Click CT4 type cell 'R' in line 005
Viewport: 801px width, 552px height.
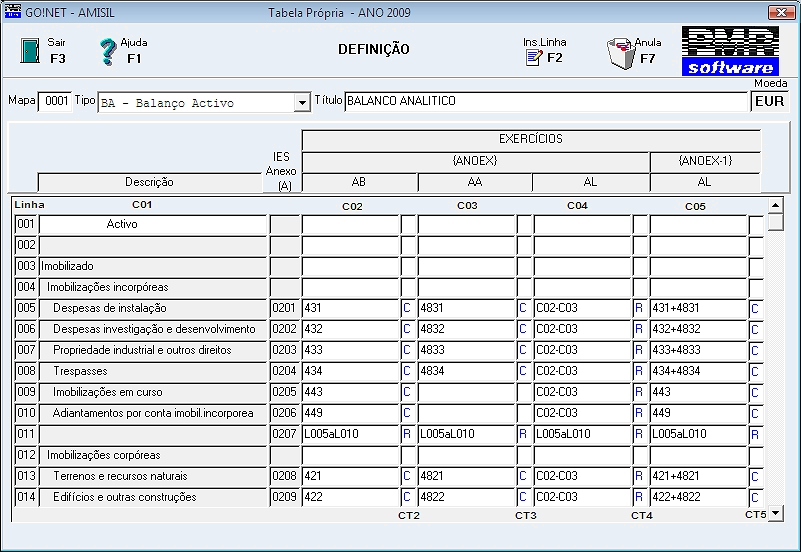pos(640,308)
